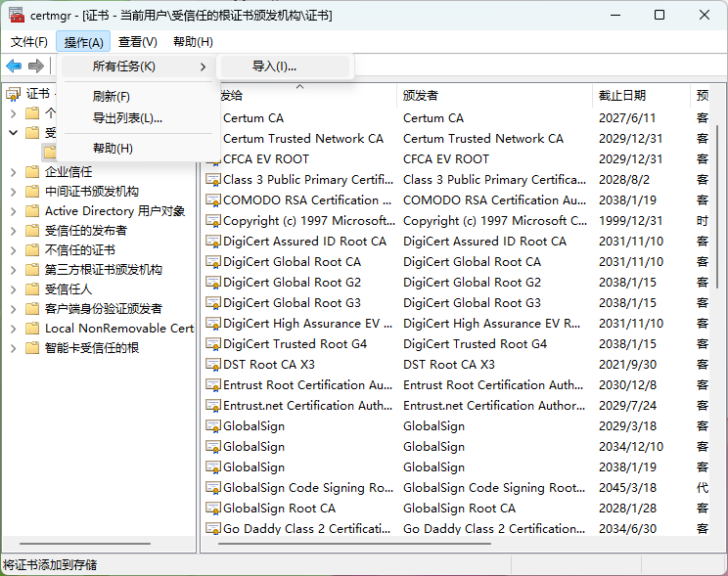The height and width of the screenshot is (576, 728).
Task: Click the certificate icon beside DigiCert Global Root CA
Action: pos(213,262)
